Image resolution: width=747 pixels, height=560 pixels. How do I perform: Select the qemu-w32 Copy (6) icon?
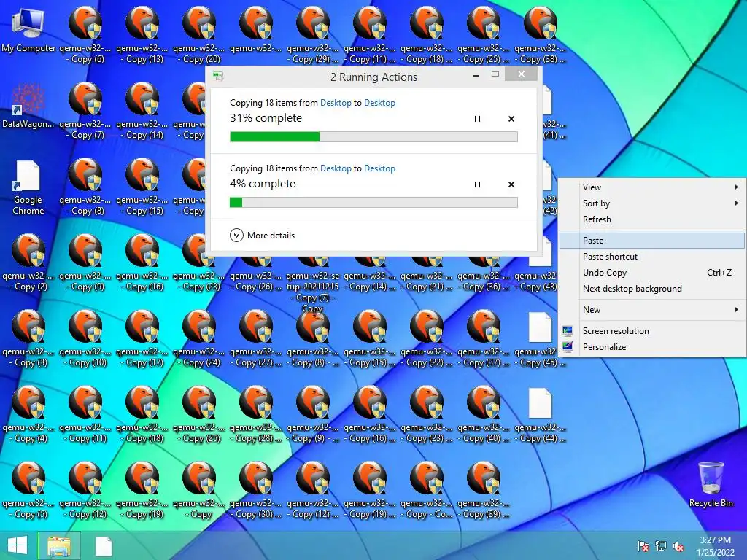(85, 35)
